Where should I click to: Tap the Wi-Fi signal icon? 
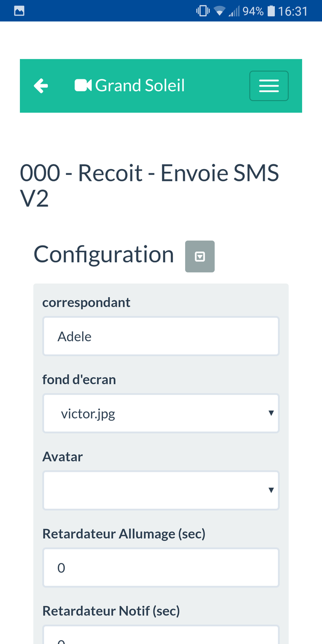(219, 11)
